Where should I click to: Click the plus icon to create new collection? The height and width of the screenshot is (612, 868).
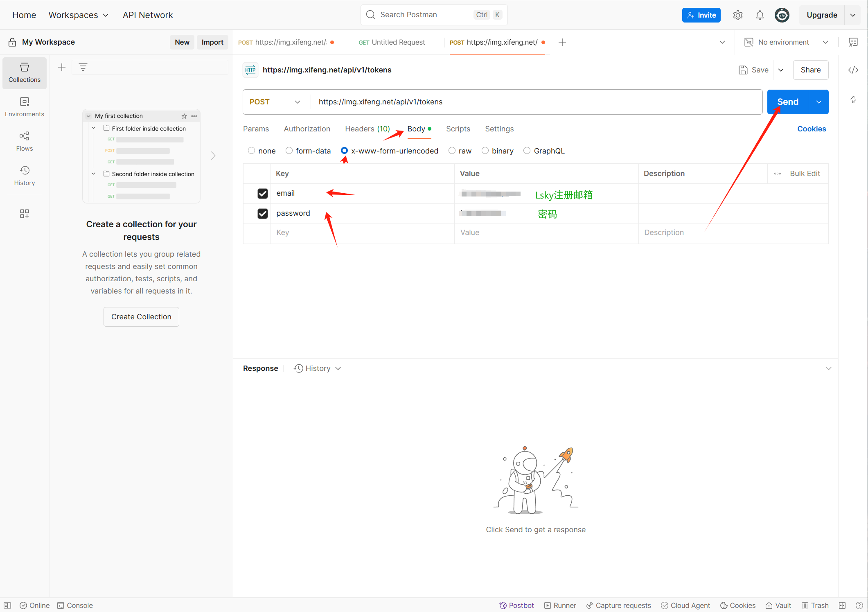click(62, 67)
